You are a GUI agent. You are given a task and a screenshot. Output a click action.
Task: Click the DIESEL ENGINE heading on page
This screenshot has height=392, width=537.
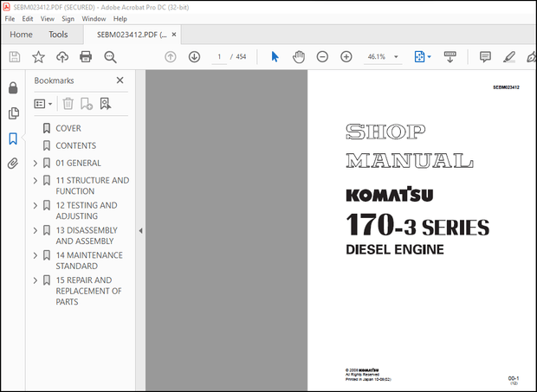click(x=395, y=250)
